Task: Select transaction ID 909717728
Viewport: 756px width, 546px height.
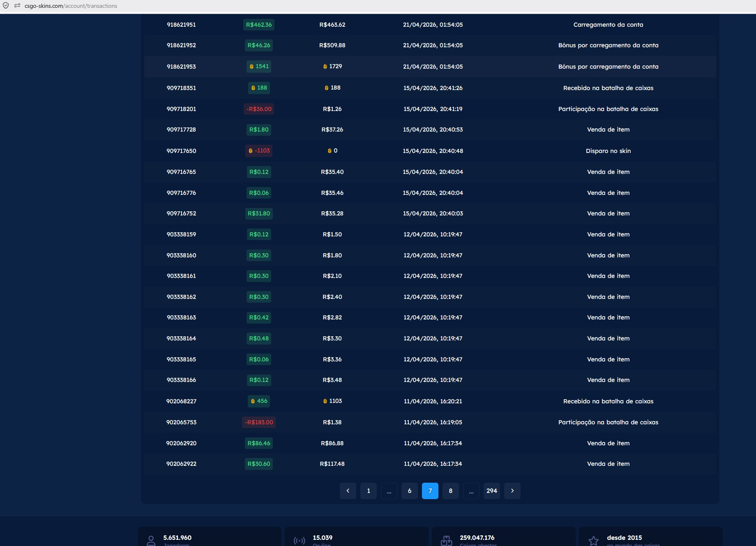Action: coord(181,130)
